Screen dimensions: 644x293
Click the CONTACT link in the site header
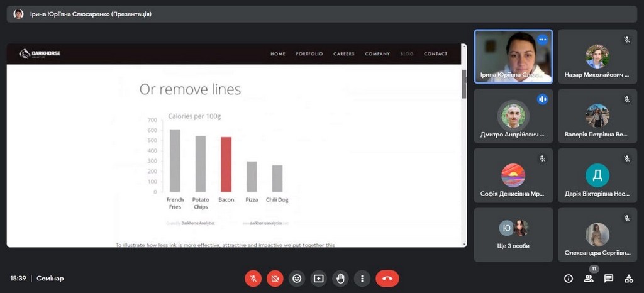tap(435, 54)
